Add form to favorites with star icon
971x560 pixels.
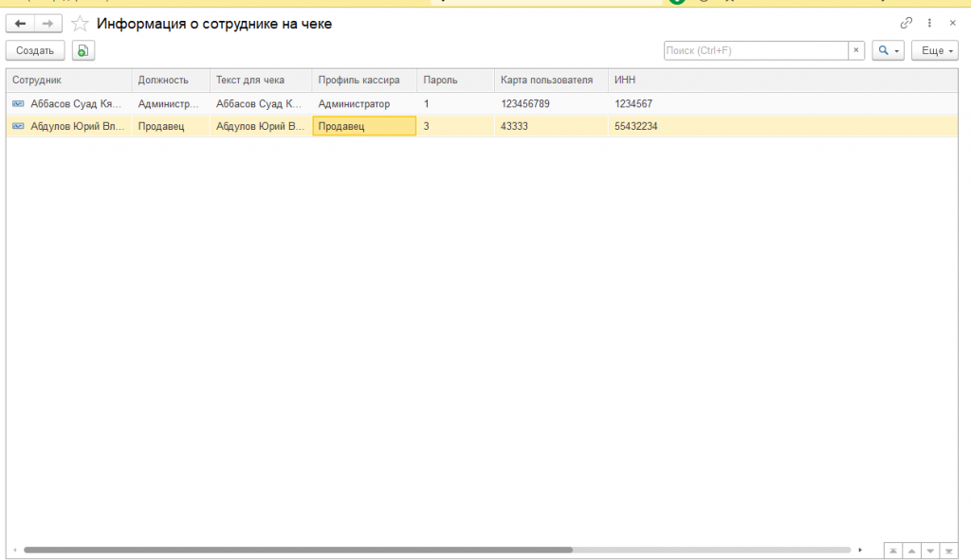80,24
